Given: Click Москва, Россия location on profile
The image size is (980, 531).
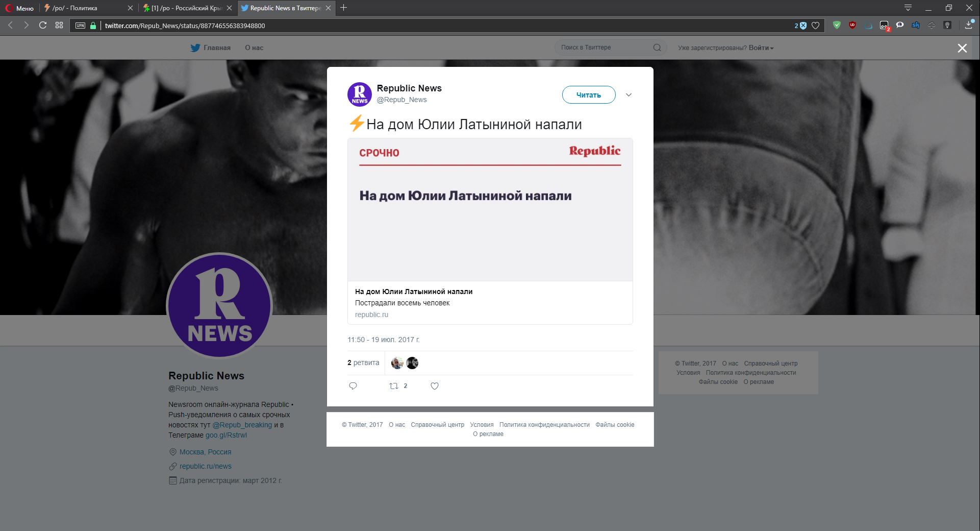Looking at the screenshot, I should click(206, 452).
